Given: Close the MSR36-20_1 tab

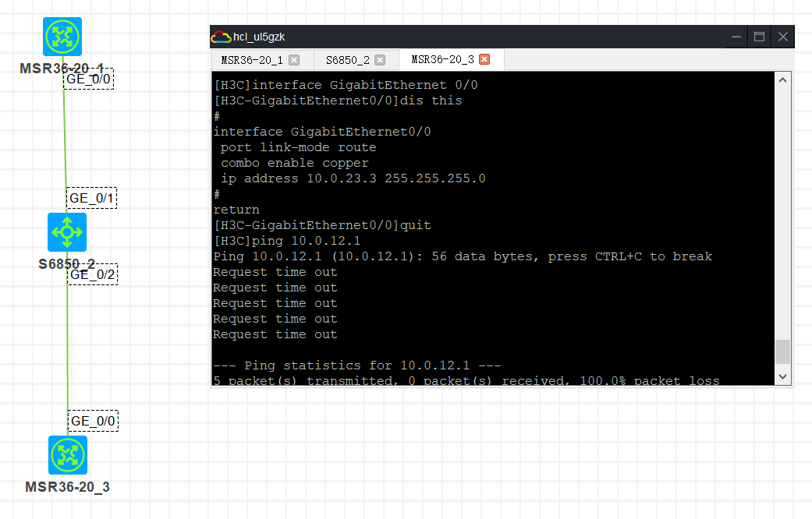Looking at the screenshot, I should 294,60.
